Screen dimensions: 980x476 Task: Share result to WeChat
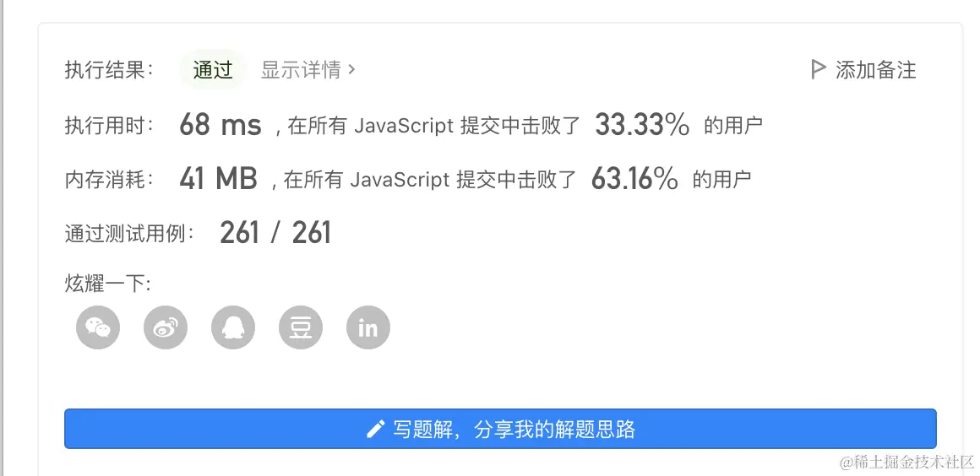[x=98, y=327]
